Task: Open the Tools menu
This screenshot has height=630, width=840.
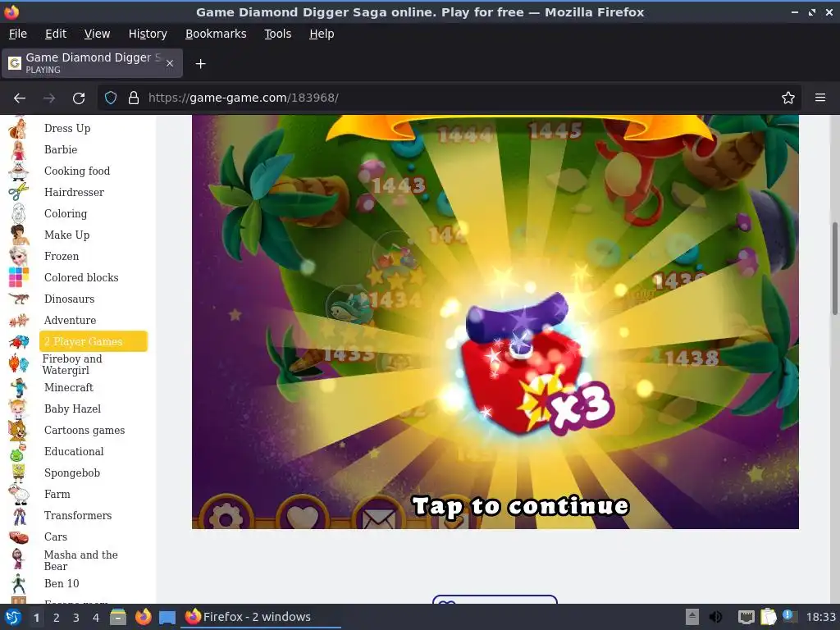Action: (277, 34)
